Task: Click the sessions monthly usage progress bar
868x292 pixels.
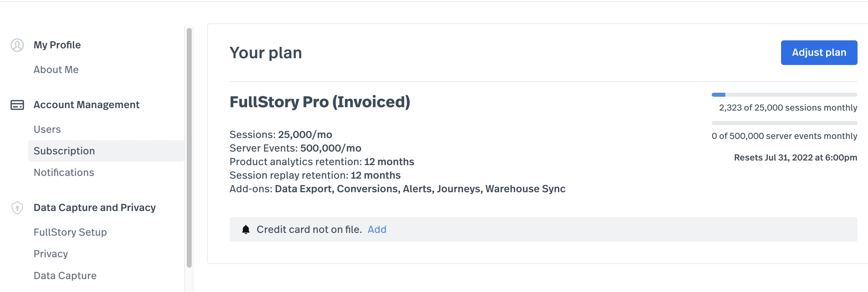Action: click(x=784, y=95)
